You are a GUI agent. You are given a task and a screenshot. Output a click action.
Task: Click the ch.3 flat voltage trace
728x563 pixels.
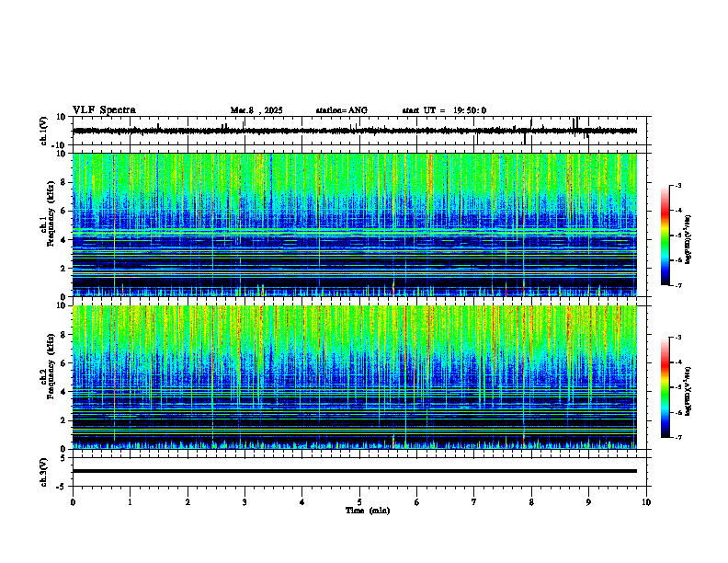[354, 471]
